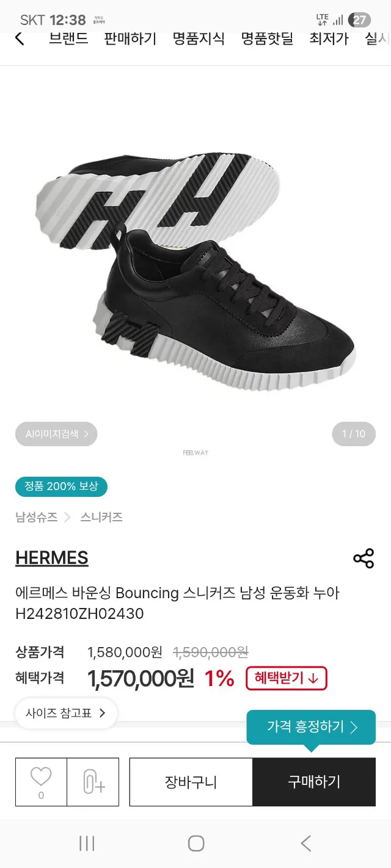Image resolution: width=391 pixels, height=868 pixels.
Task: Open Android recent apps button
Action: click(x=87, y=844)
